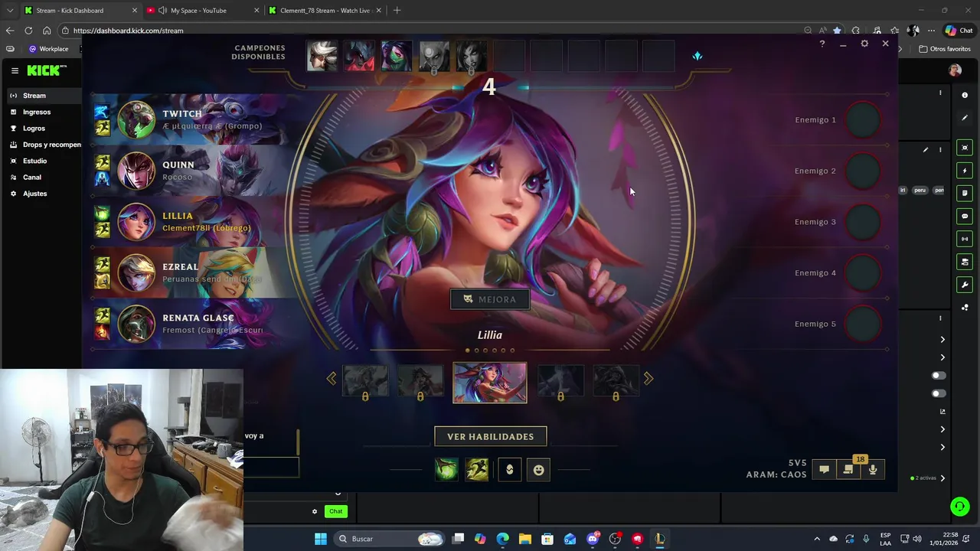Click the reroll dice icon
The width and height of the screenshot is (980, 551).
point(697,56)
